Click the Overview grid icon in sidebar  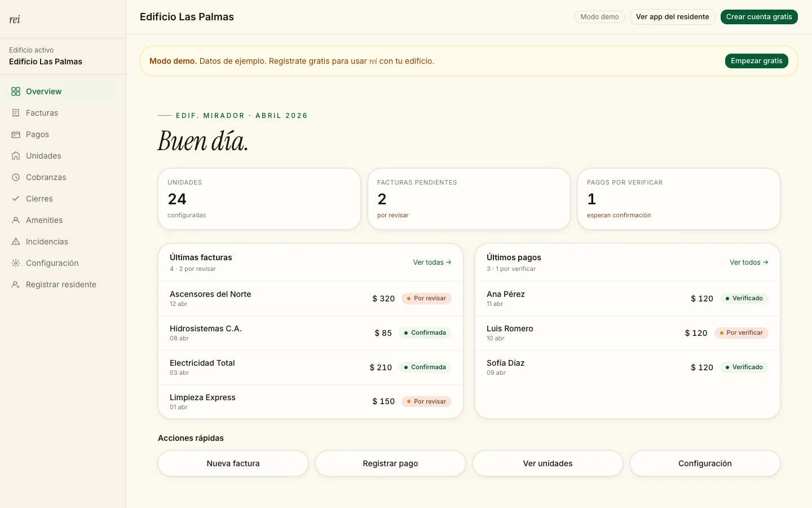tap(16, 91)
